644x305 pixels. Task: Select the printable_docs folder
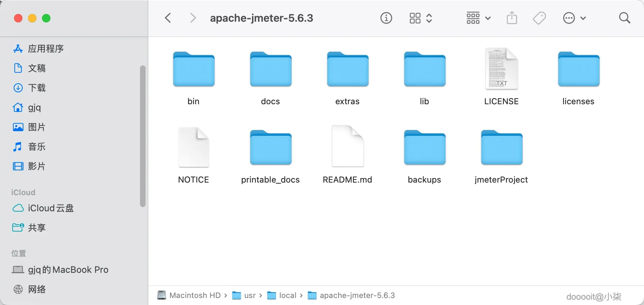271,147
